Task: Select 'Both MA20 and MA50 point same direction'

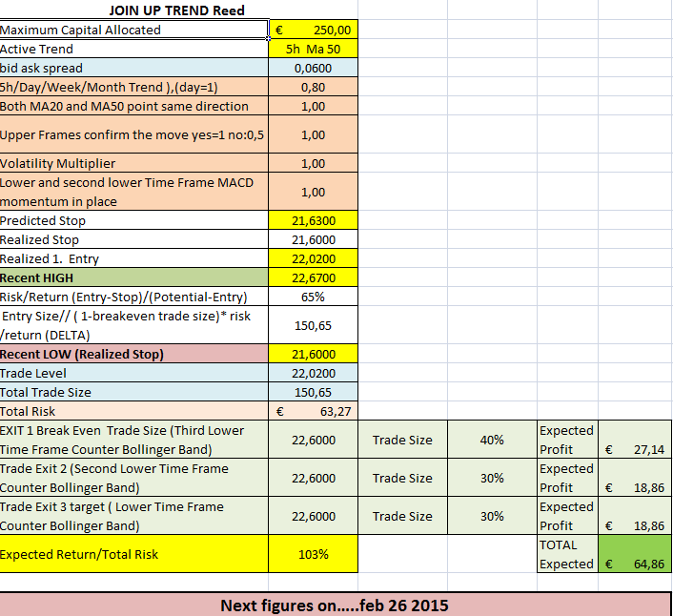Action: point(133,106)
